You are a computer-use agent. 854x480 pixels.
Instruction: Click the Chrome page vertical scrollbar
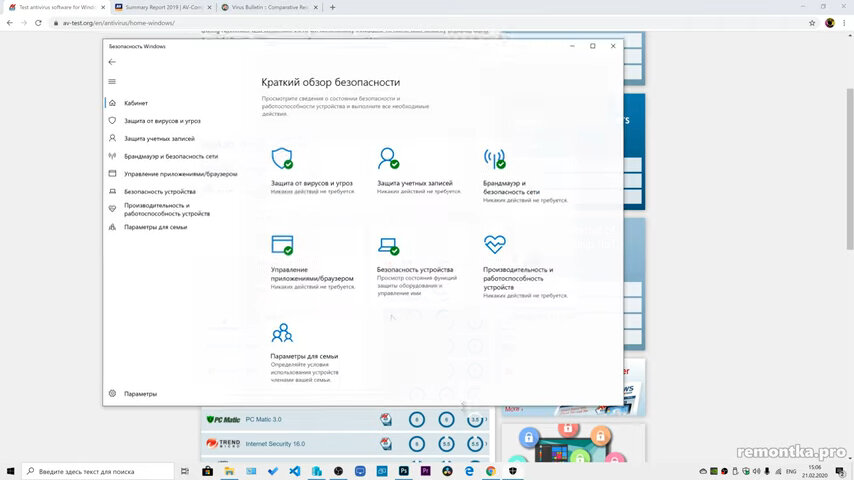point(849,169)
